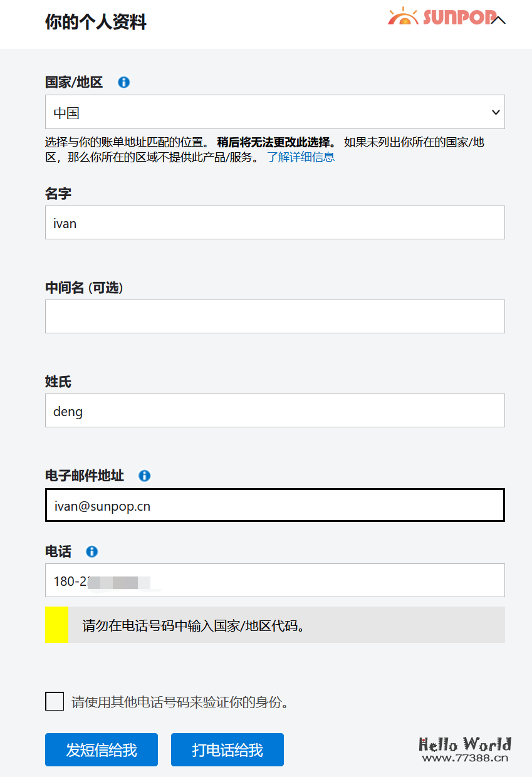
Task: Click the info icon next to 电话
Action: point(91,551)
